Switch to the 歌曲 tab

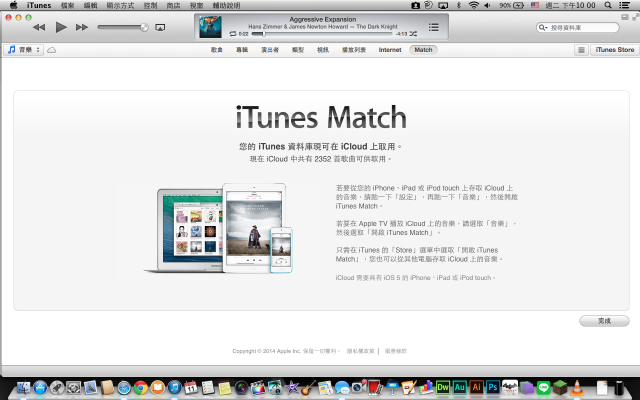[x=217, y=50]
